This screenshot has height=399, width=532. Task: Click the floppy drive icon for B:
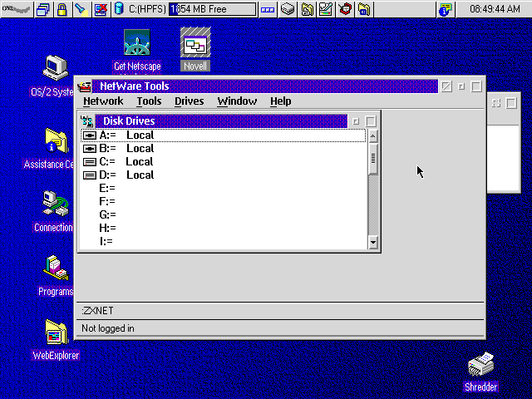pyautogui.click(x=90, y=149)
